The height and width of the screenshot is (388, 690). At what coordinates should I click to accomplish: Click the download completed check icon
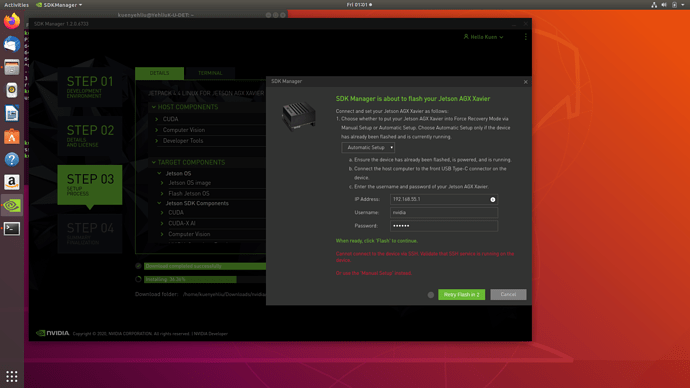coord(138,266)
